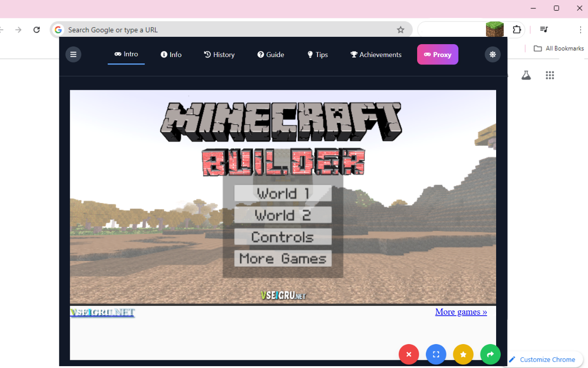The height and width of the screenshot is (368, 588).
Task: Toggle fullscreen with the blue expand icon
Action: click(435, 354)
